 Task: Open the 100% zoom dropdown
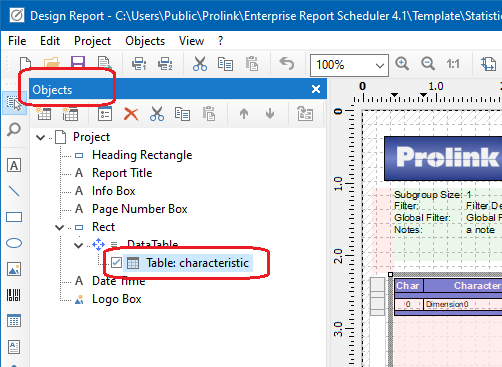[x=349, y=65]
